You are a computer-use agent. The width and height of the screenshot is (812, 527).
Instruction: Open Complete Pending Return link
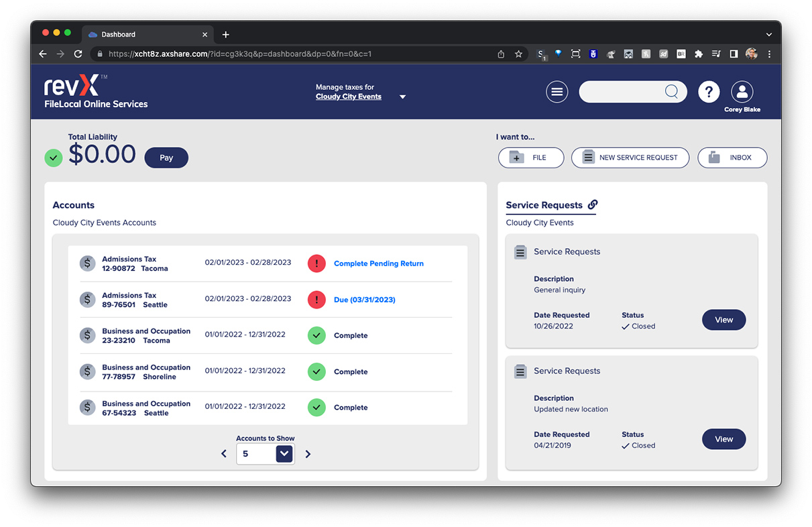(x=379, y=263)
